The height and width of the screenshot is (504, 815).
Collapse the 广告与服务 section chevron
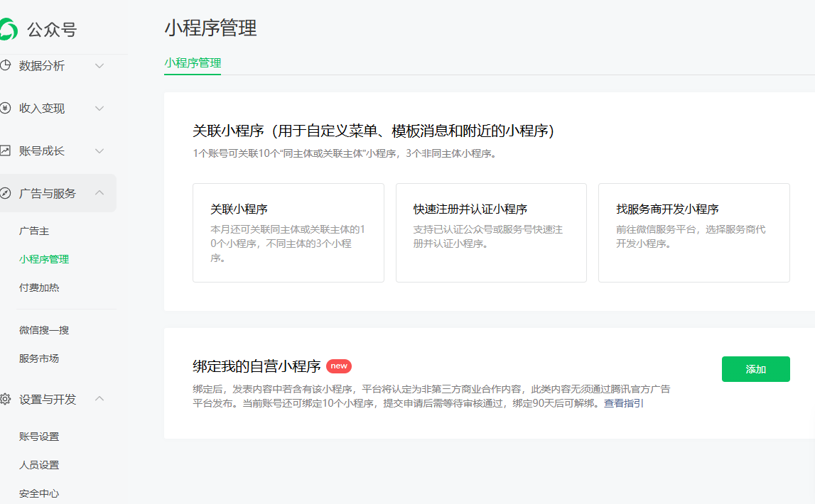click(x=99, y=193)
